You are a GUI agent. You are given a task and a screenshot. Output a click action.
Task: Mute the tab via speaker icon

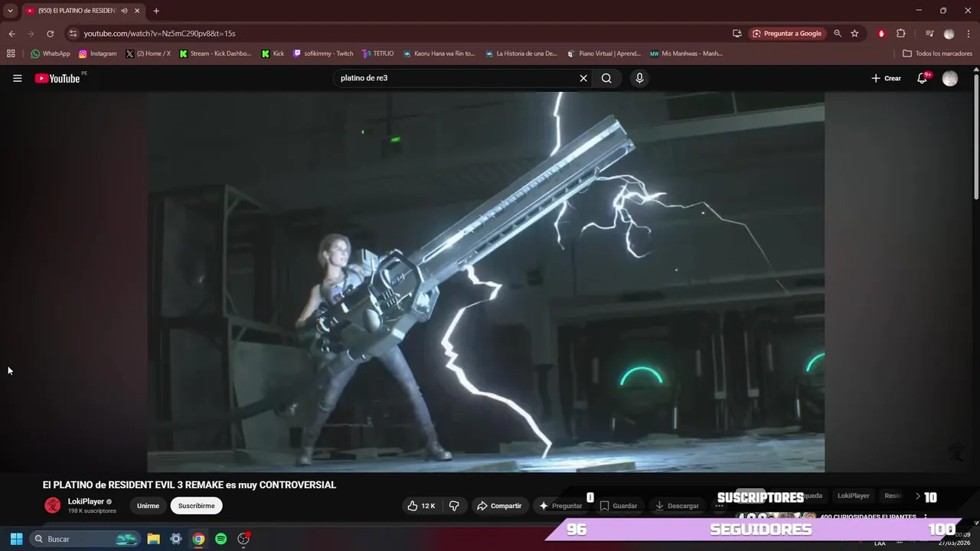click(124, 11)
